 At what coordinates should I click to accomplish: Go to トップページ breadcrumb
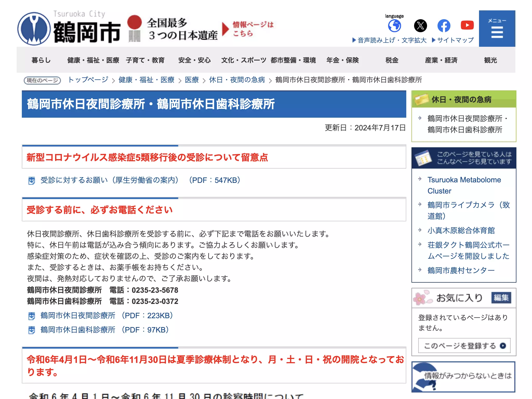[x=88, y=80]
